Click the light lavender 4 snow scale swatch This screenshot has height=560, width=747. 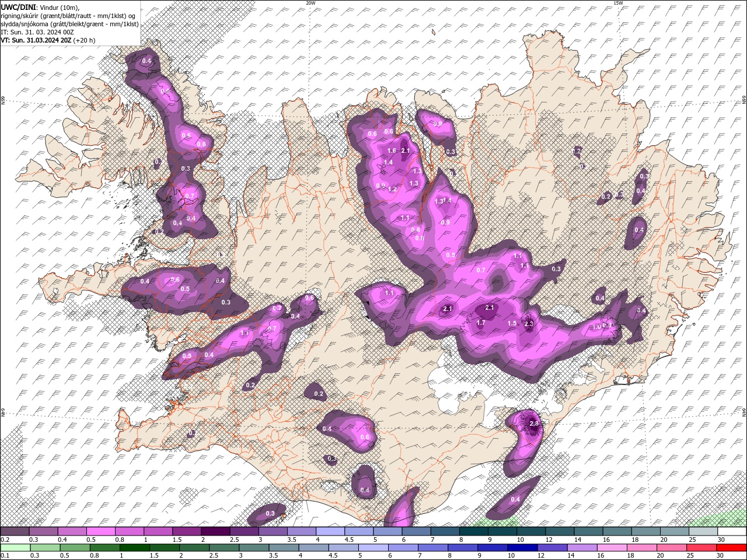click(330, 531)
